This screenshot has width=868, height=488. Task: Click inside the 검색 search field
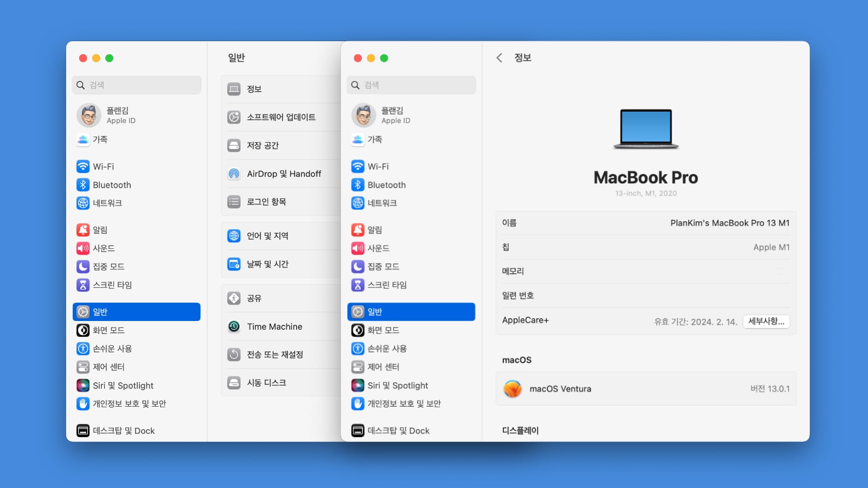pyautogui.click(x=411, y=85)
